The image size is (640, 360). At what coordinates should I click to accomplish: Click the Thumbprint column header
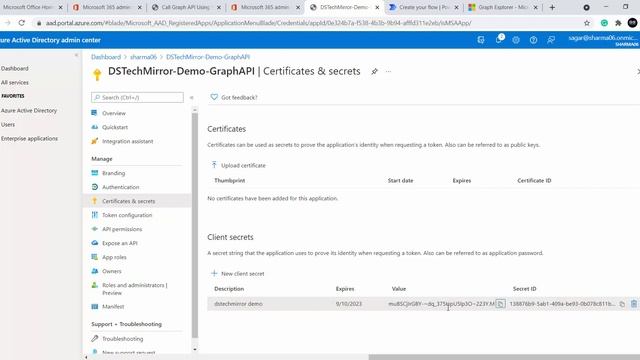(x=229, y=180)
